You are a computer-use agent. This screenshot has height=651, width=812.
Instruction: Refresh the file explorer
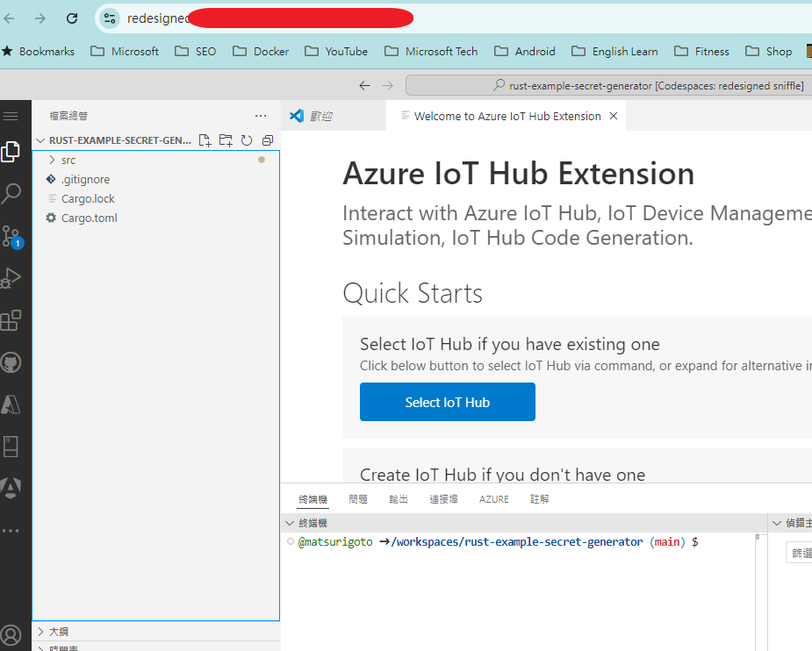click(x=247, y=140)
